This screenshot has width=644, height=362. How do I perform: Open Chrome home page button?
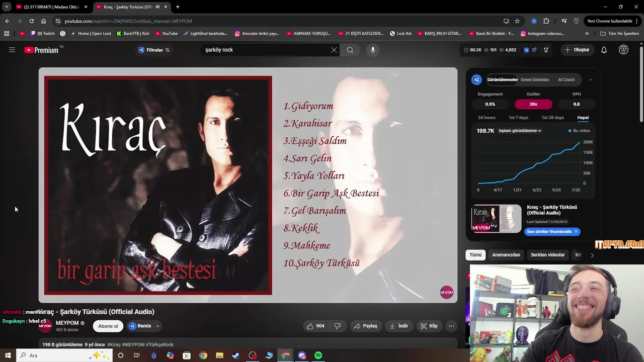click(43, 21)
